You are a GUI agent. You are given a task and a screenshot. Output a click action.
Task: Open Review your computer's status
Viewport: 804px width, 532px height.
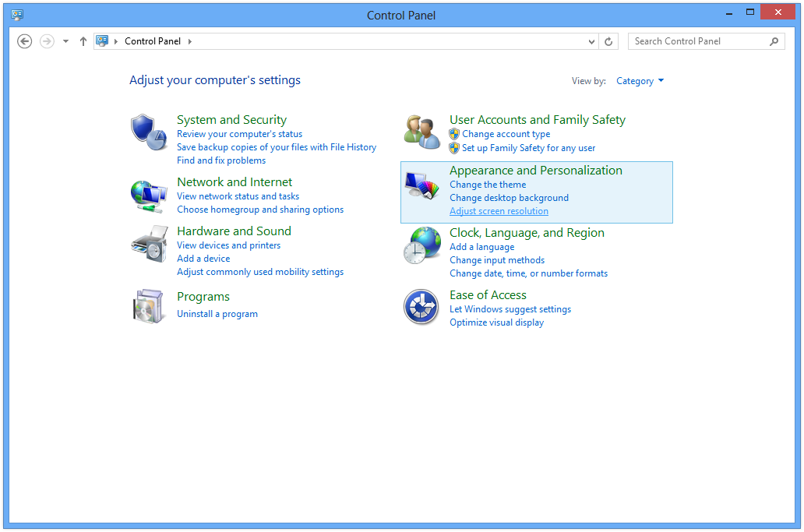click(x=239, y=134)
